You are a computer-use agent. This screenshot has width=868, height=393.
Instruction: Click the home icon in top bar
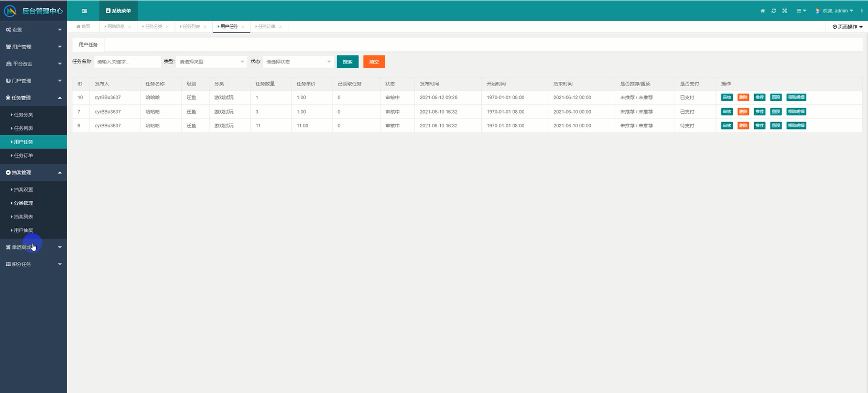point(763,11)
